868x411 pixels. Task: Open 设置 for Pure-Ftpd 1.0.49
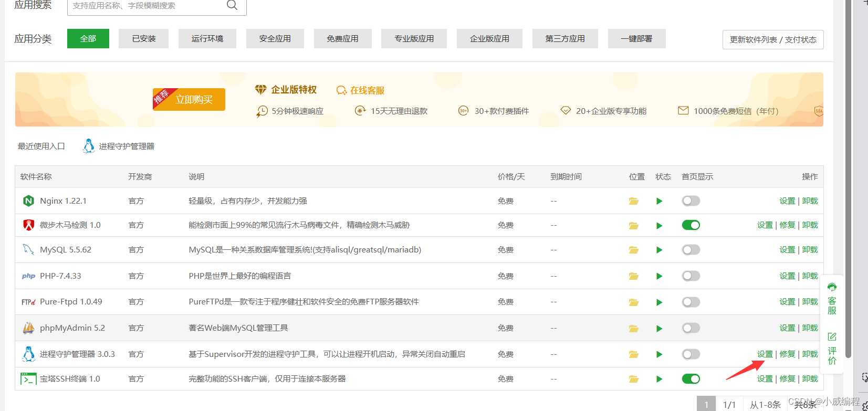tap(788, 302)
